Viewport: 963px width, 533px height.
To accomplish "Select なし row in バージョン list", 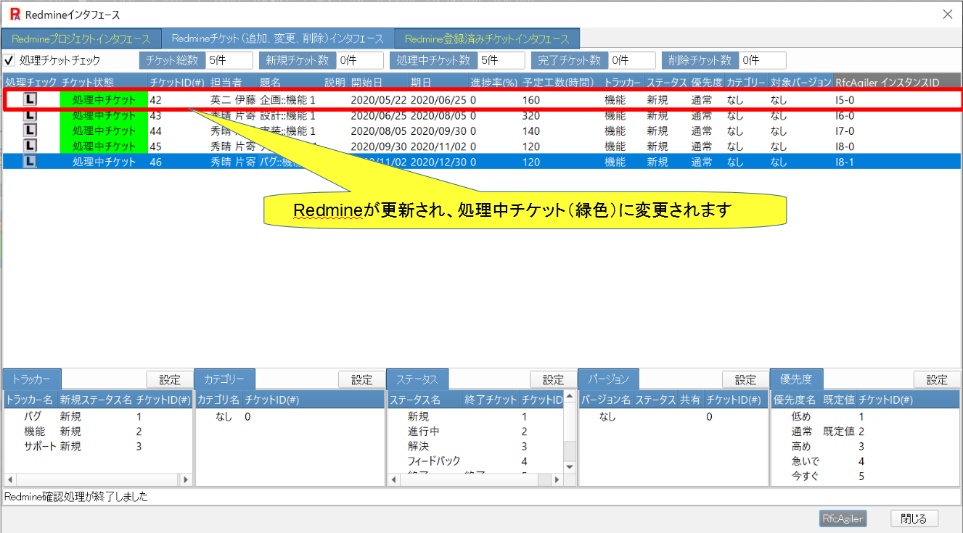I will pos(673,416).
